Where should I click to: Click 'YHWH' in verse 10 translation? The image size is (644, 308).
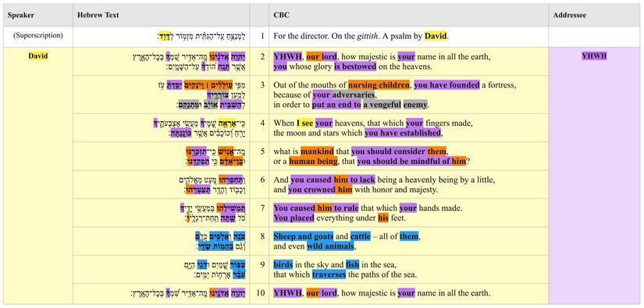(288, 293)
